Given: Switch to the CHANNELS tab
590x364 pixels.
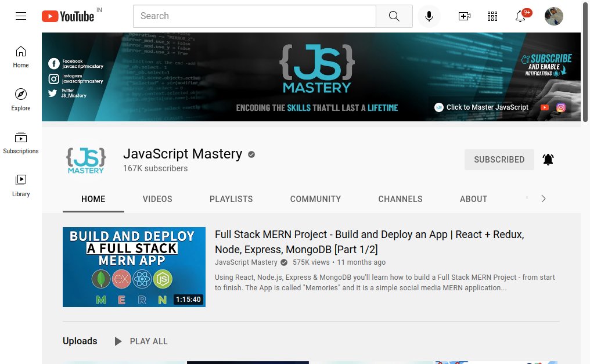Looking at the screenshot, I should point(400,199).
